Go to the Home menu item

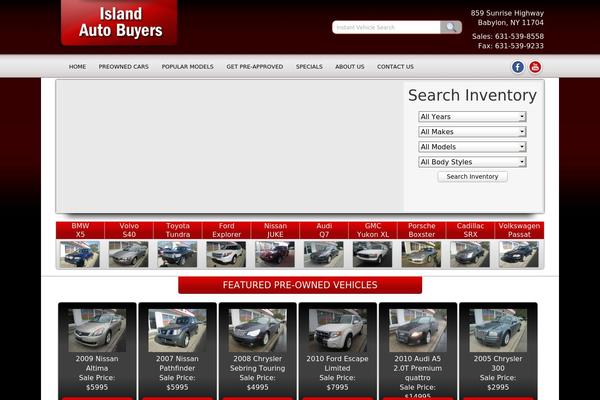tap(77, 67)
